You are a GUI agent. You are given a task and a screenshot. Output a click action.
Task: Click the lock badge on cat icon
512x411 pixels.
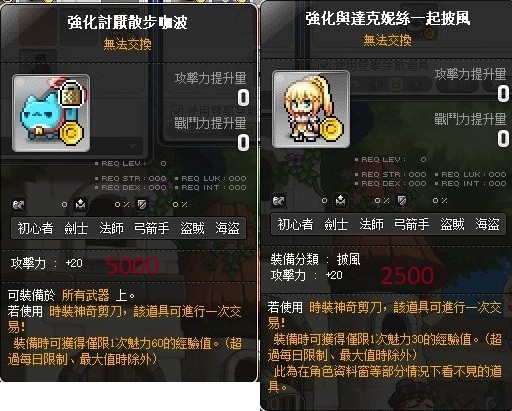(x=71, y=94)
